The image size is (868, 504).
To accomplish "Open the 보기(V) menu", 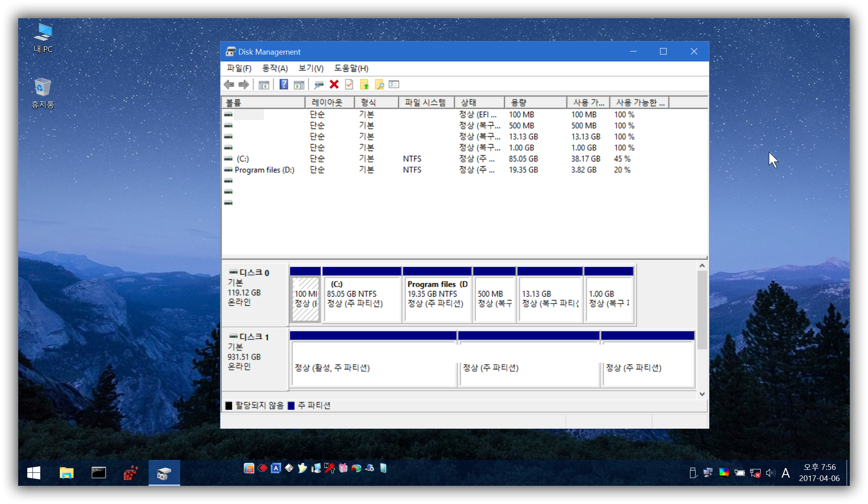I will click(311, 68).
